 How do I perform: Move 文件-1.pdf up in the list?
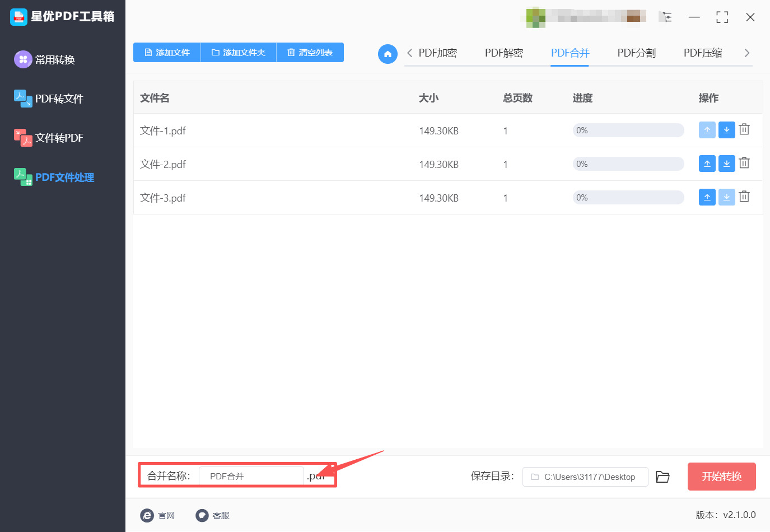pyautogui.click(x=707, y=130)
